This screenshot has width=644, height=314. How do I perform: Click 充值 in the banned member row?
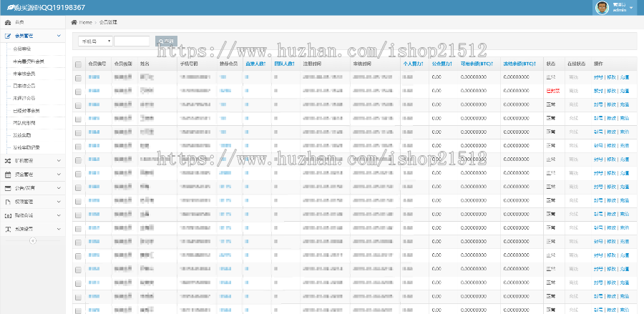(x=624, y=91)
